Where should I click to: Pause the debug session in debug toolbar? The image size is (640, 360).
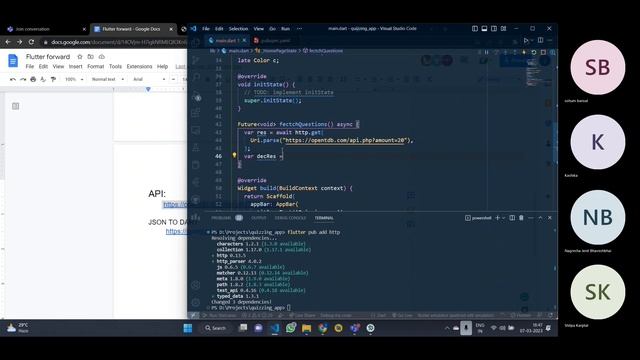[487, 52]
